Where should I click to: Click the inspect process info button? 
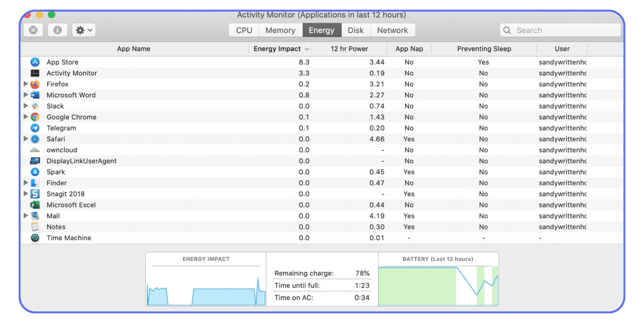pyautogui.click(x=58, y=30)
